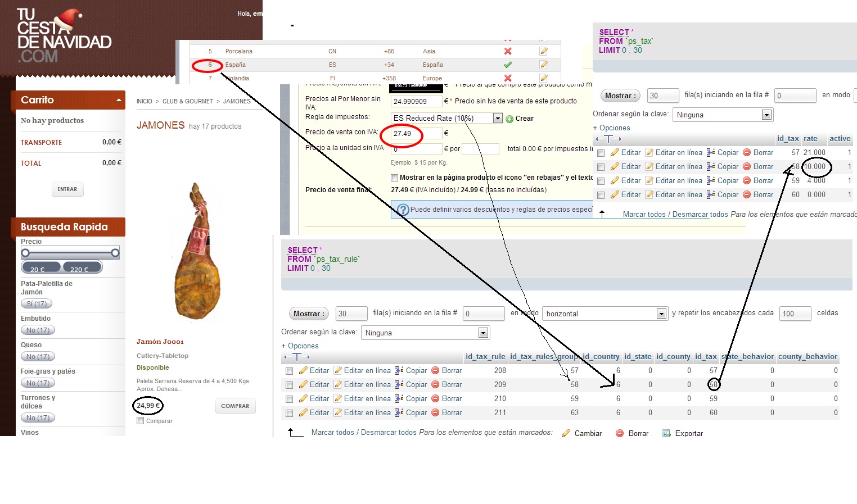Screen dimensions: 857x504
Task: Click the Precio de venta con IVA field
Action: 417,134
